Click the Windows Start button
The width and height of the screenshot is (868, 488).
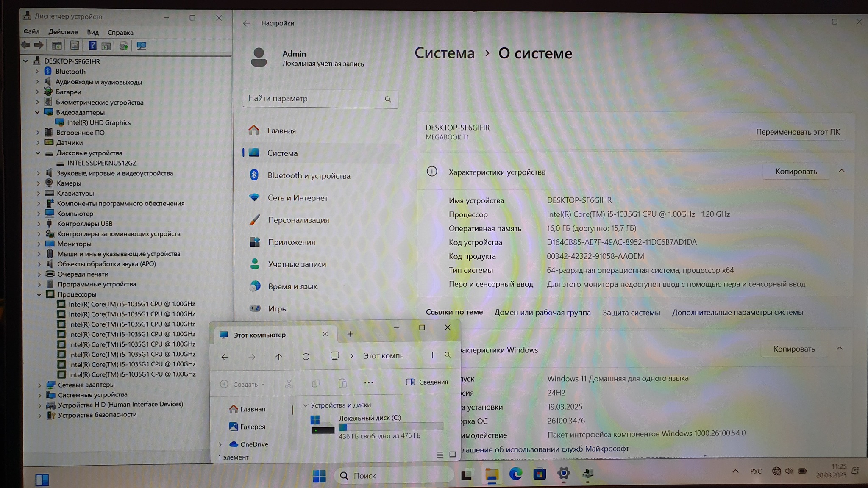click(x=319, y=476)
